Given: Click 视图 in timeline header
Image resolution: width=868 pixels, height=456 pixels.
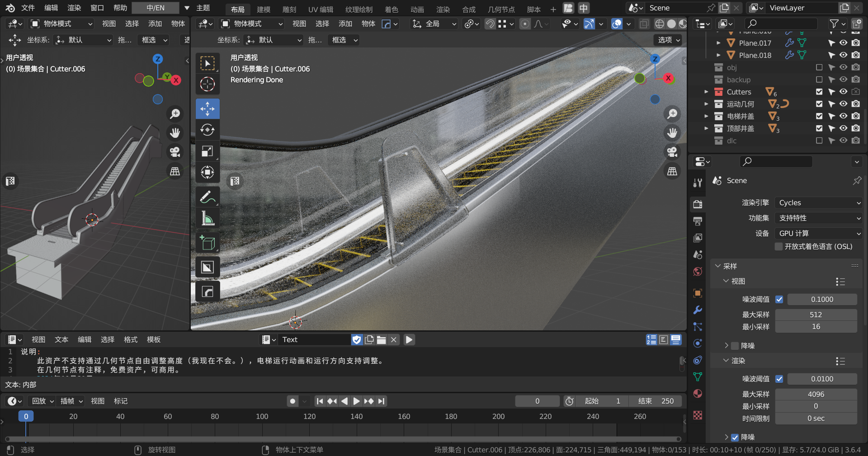Looking at the screenshot, I should click(x=98, y=401).
